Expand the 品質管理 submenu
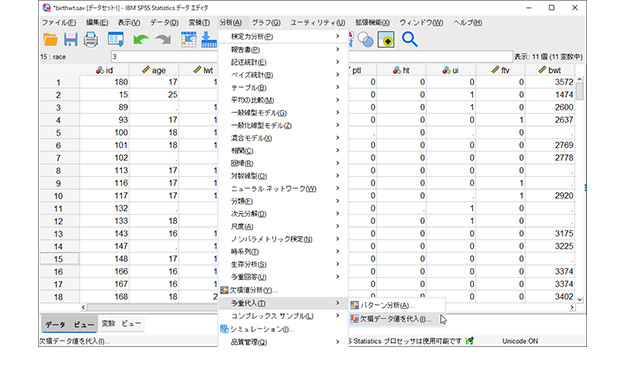The image size is (630, 380). pyautogui.click(x=283, y=342)
